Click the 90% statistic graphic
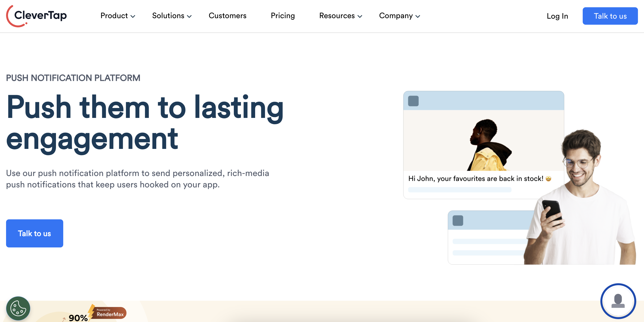Screen dimensions: 644x322 (78, 317)
